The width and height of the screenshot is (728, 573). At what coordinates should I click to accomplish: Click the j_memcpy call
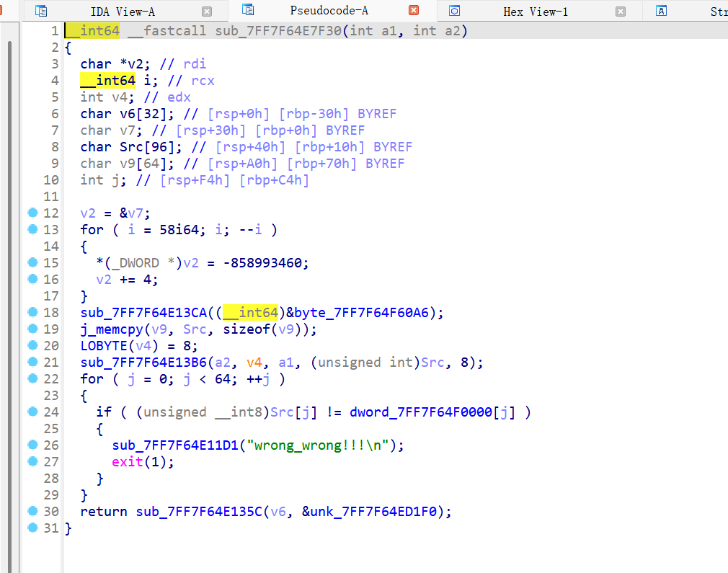click(x=112, y=329)
